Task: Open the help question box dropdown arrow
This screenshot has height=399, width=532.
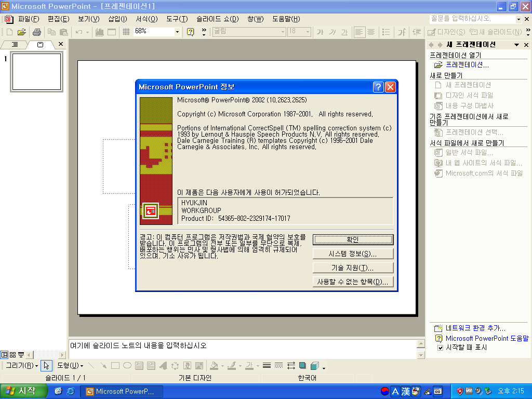Action: [x=518, y=19]
